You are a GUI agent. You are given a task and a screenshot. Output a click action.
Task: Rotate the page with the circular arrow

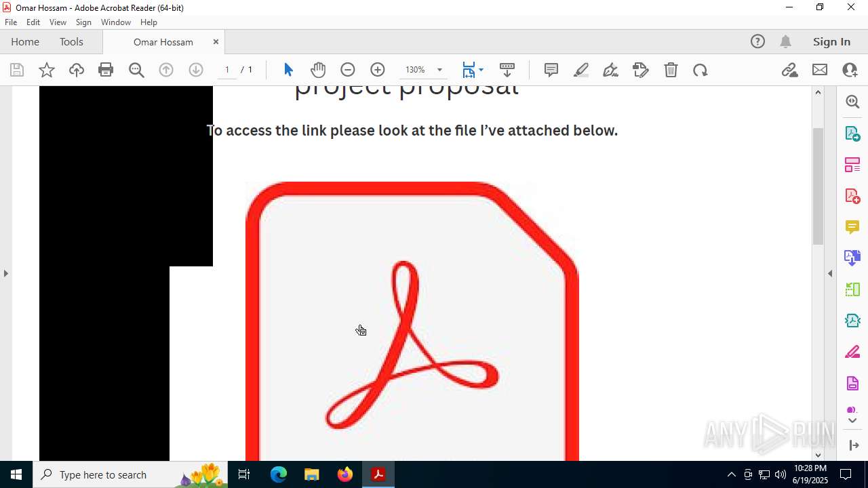pos(701,70)
